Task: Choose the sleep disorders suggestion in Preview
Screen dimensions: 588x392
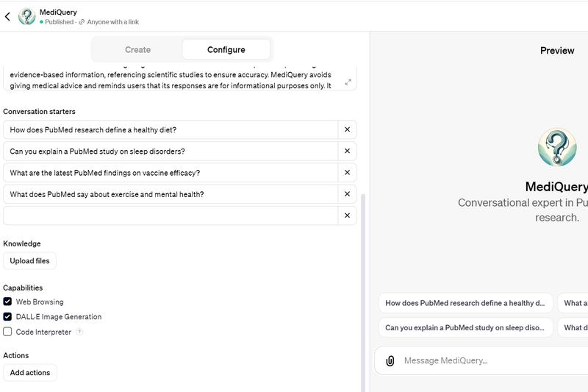Action: pos(465,327)
